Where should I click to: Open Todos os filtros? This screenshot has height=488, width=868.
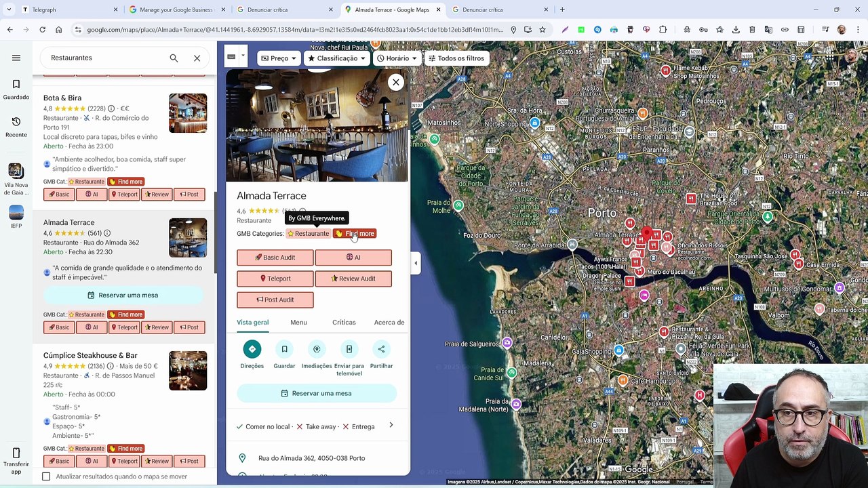pyautogui.click(x=456, y=58)
